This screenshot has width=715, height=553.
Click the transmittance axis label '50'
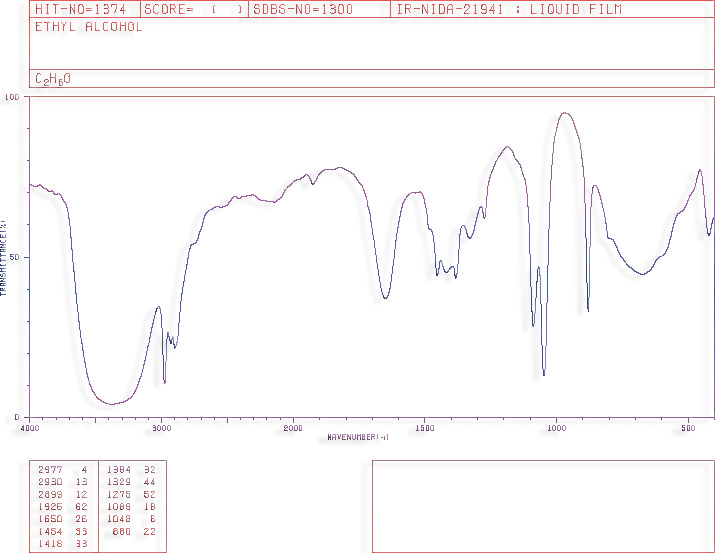(x=15, y=258)
